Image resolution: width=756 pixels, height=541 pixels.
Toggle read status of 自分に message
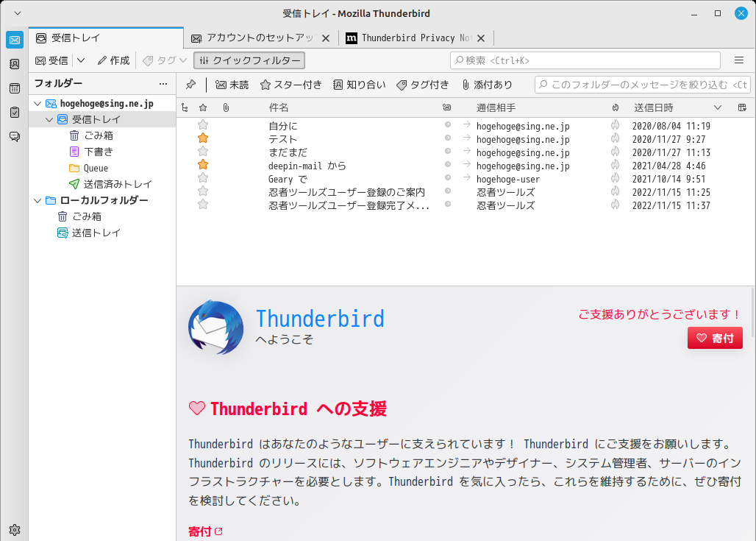[x=447, y=125]
